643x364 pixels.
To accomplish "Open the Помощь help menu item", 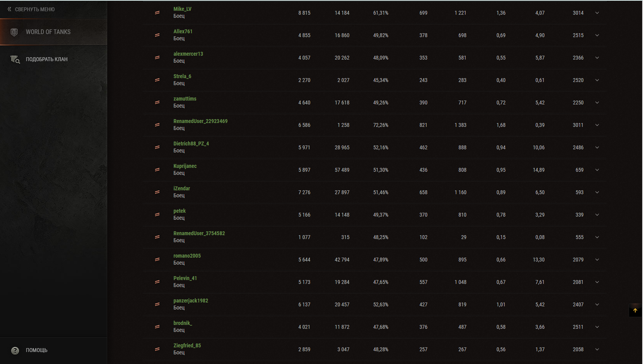I will coord(53,350).
